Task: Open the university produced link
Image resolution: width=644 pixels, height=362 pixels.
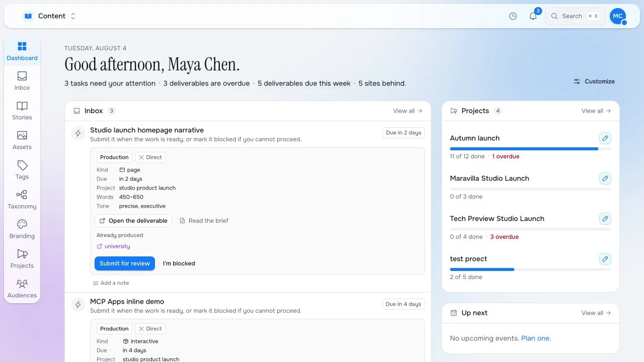Action: pyautogui.click(x=113, y=246)
